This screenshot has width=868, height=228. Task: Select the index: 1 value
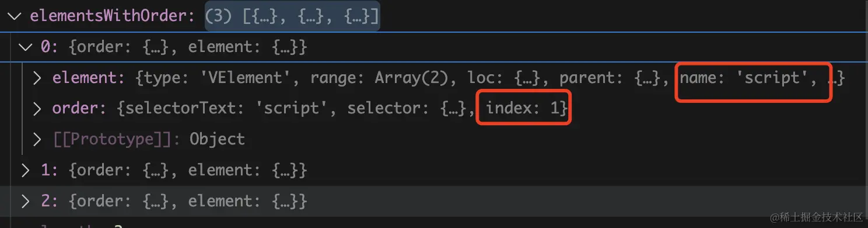523,109
